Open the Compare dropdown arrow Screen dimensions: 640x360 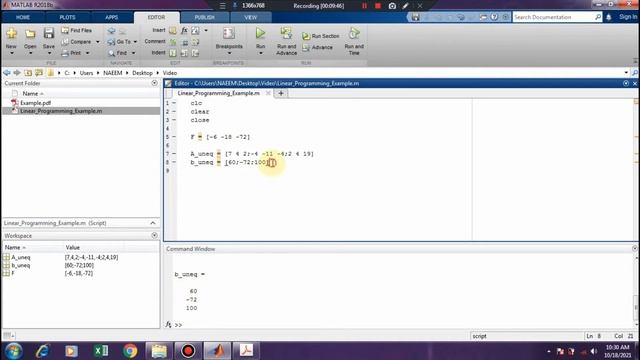point(98,42)
